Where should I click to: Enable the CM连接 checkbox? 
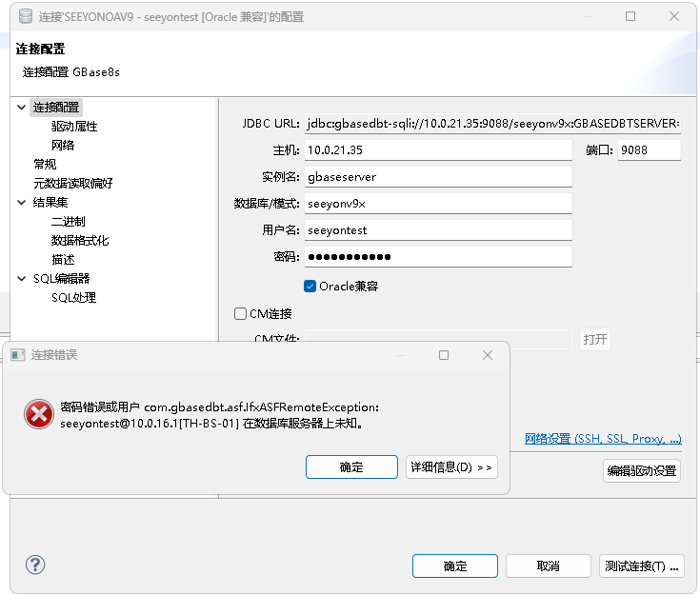click(x=240, y=314)
